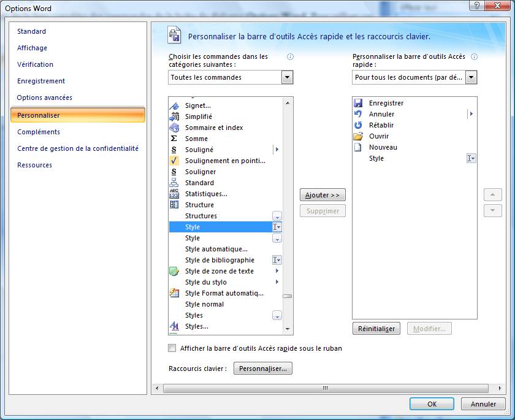Image resolution: width=515 pixels, height=420 pixels.
Task: Cancel the dialog with the Annuler button
Action: tap(483, 404)
